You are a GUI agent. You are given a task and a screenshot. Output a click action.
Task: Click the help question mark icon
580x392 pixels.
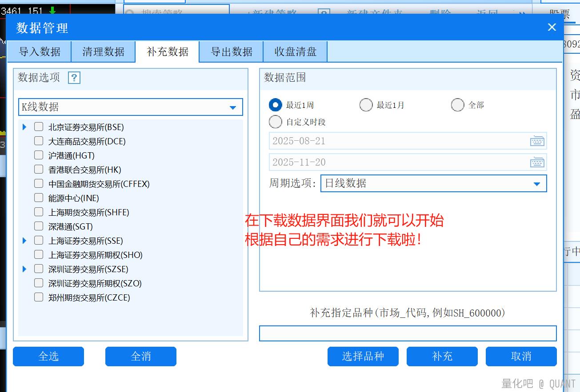(x=74, y=78)
